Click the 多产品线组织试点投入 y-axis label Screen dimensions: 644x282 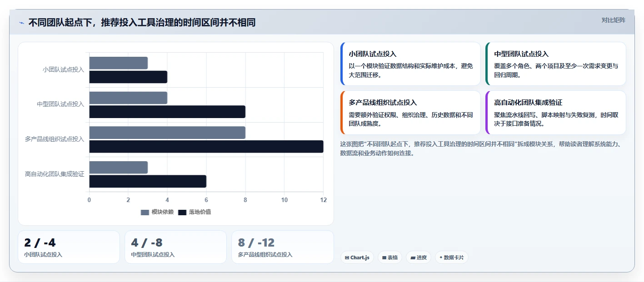tap(55, 139)
